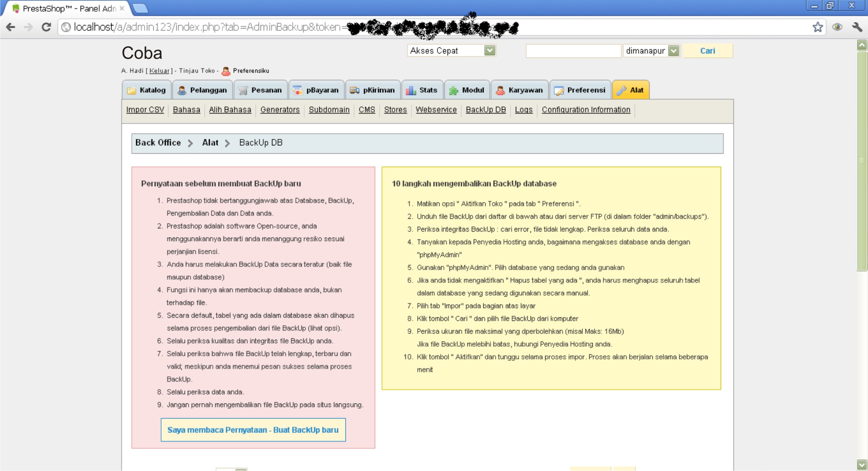Click the vertical page scrollbar thumb
Image resolution: width=868 pixels, height=471 pixels.
click(862, 160)
